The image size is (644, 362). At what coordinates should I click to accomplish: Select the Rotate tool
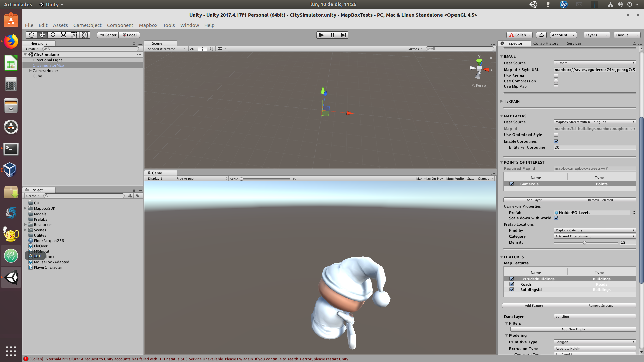pyautogui.click(x=53, y=35)
